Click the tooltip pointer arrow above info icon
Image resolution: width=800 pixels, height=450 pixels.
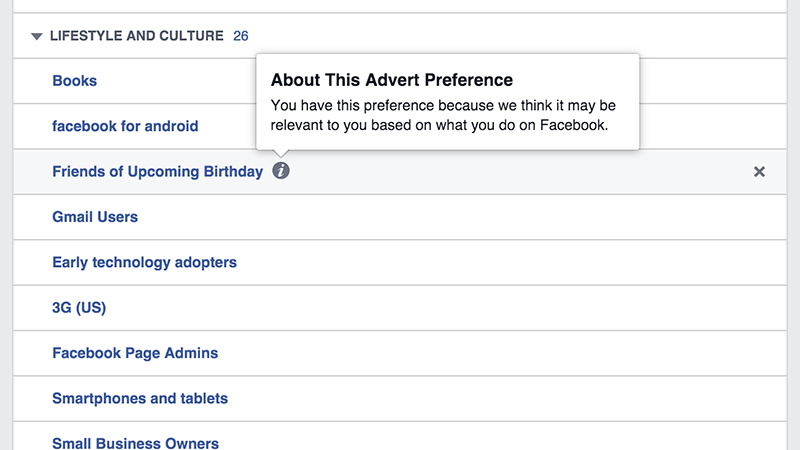pos(281,154)
